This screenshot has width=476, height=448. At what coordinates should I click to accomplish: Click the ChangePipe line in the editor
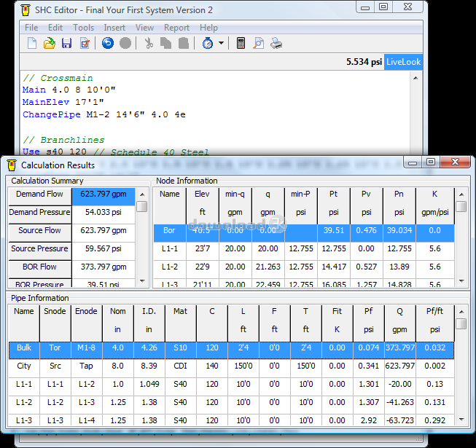tap(104, 114)
